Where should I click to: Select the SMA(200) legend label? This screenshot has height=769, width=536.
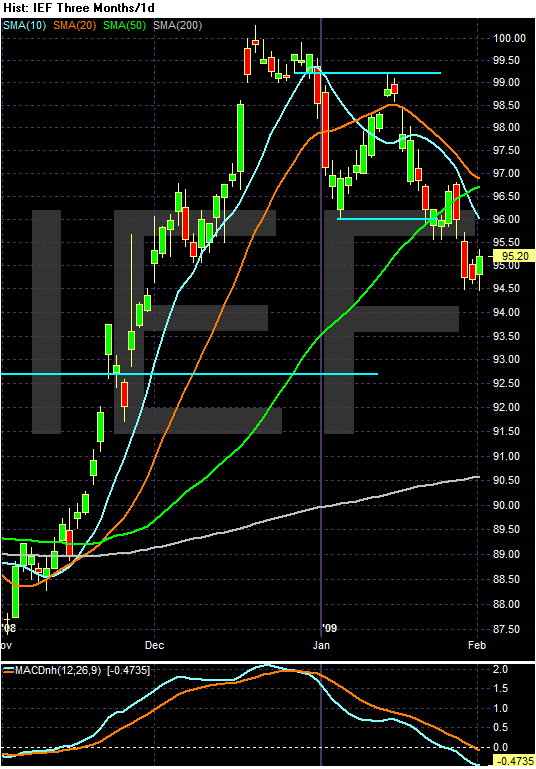pyautogui.click(x=178, y=26)
